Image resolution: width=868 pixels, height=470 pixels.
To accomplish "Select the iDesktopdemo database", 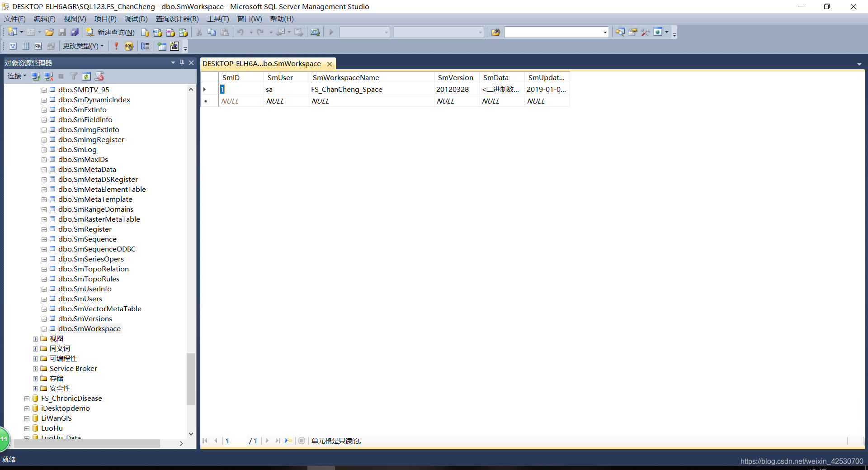I will 65,408.
